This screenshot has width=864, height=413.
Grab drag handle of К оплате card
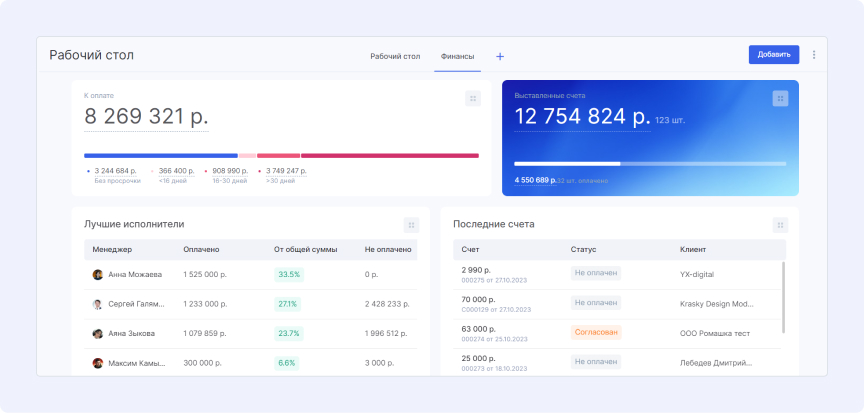(x=473, y=99)
